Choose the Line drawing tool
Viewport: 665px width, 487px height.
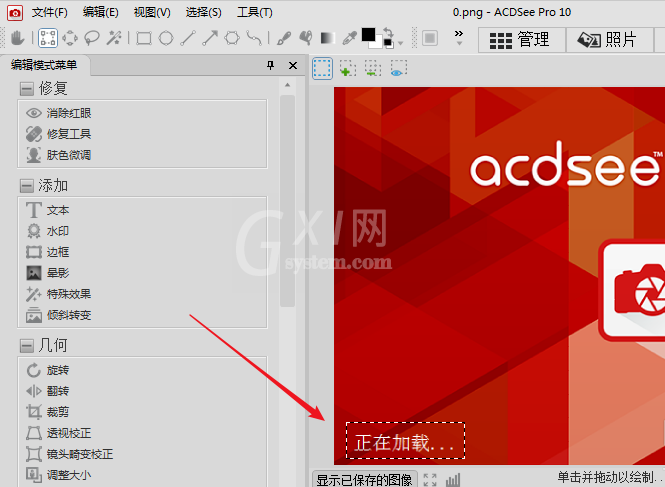[188, 38]
